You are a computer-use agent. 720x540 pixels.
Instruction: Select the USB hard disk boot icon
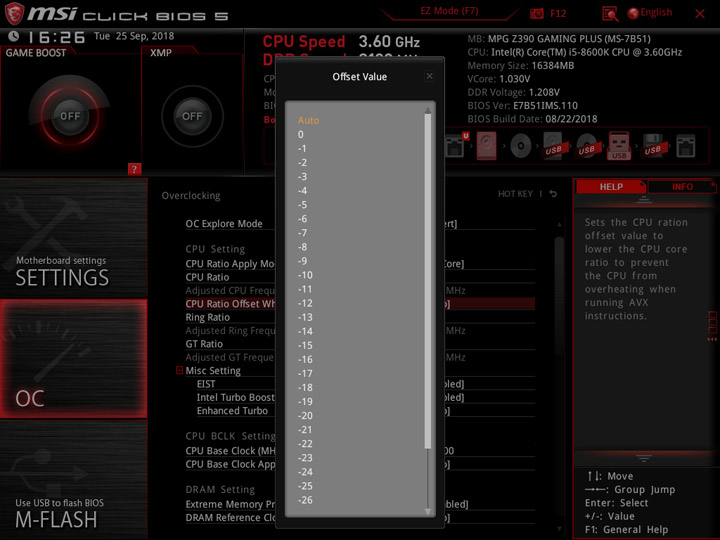(553, 146)
